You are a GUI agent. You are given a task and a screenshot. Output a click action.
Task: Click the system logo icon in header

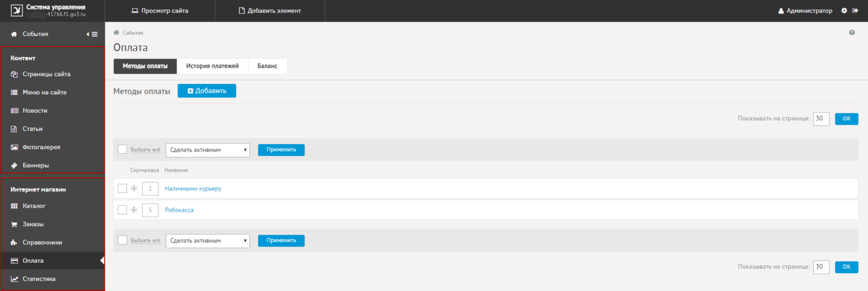[x=17, y=10]
